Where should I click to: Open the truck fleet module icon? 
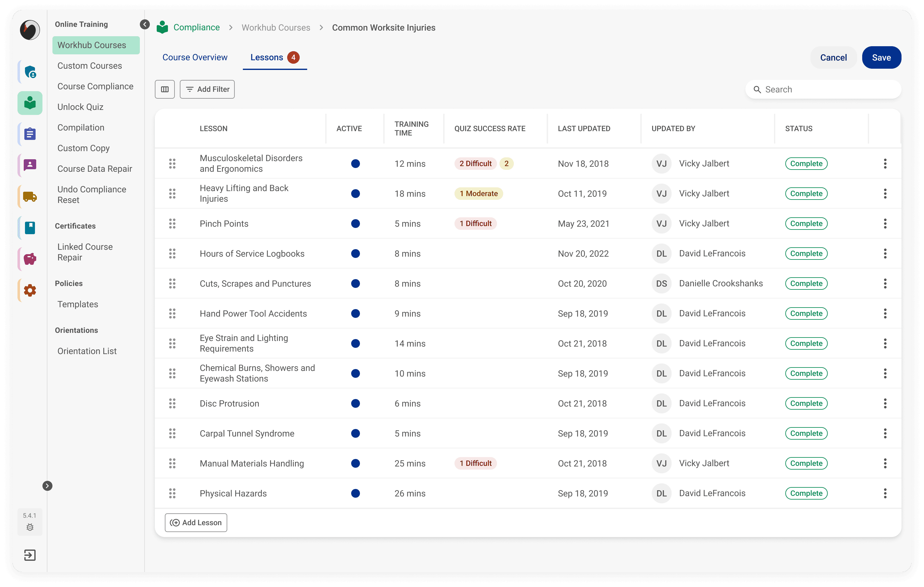(30, 197)
